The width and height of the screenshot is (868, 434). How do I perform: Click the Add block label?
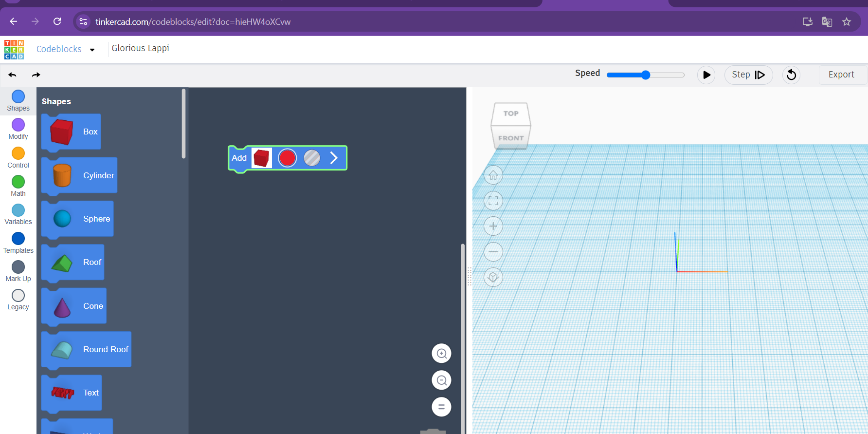point(239,158)
